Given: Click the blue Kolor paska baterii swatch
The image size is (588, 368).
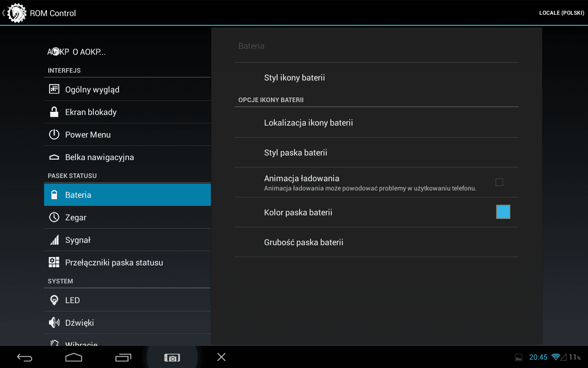Looking at the screenshot, I should click(x=503, y=212).
